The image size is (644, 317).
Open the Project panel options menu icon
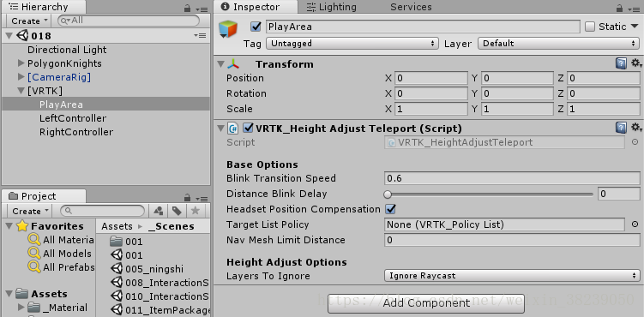click(202, 198)
